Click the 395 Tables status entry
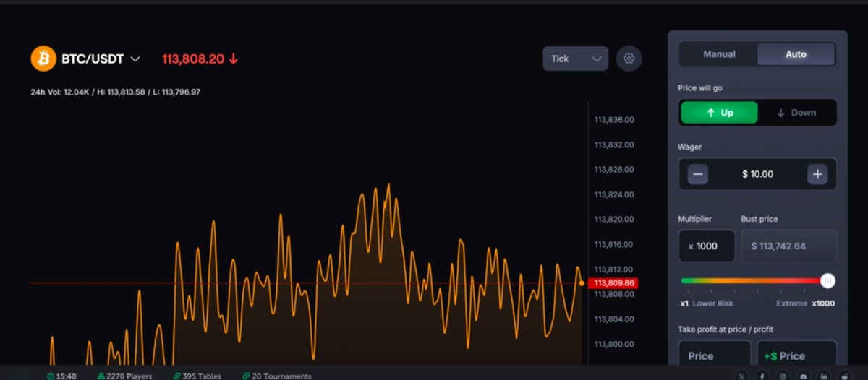The image size is (868, 380). [x=197, y=376]
